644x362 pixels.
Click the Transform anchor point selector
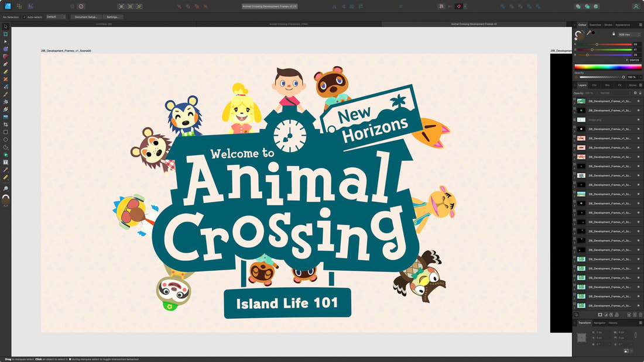(581, 338)
